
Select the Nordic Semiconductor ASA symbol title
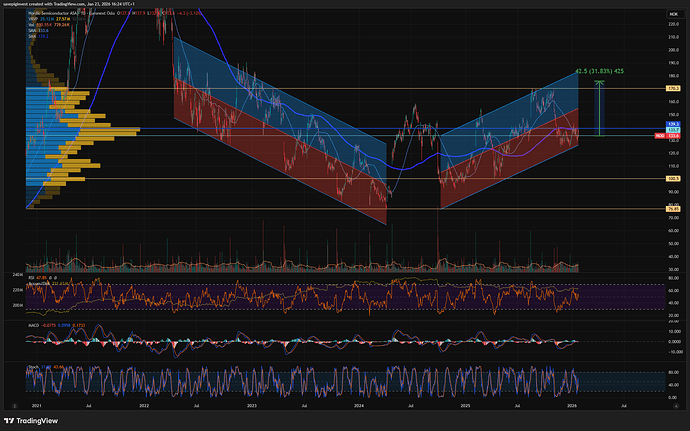tap(60, 13)
